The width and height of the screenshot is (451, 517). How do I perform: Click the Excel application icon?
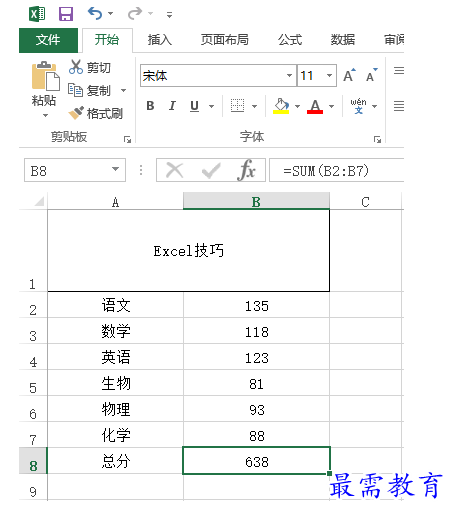pyautogui.click(x=37, y=14)
